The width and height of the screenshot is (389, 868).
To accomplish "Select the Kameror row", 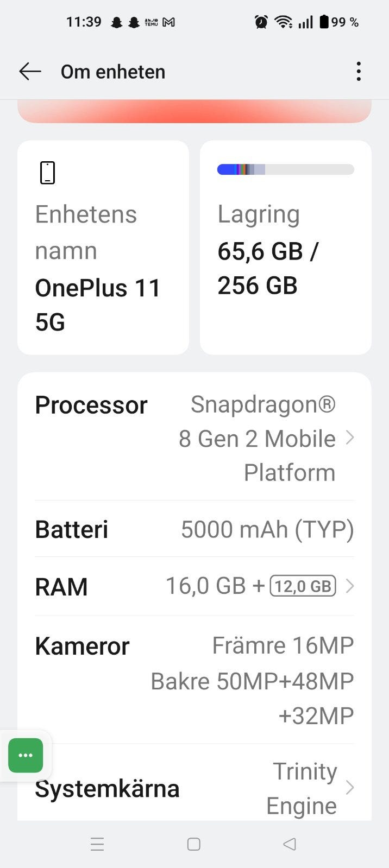I will tap(195, 680).
